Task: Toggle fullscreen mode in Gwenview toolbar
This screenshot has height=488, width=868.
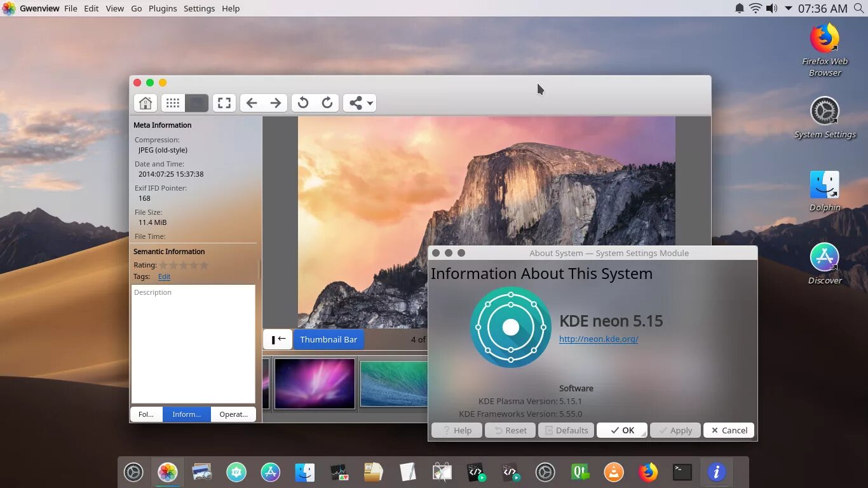Action: 224,103
